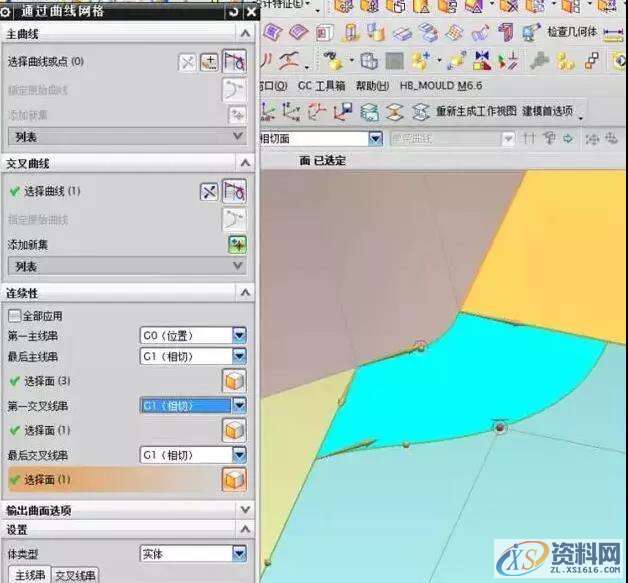The image size is (628, 583).
Task: Click 检查几何体 button
Action: pyautogui.click(x=572, y=32)
